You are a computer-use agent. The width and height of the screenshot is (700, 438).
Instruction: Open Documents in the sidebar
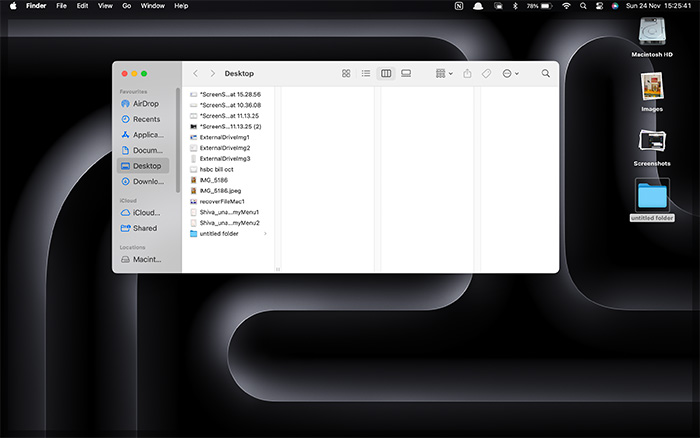pyautogui.click(x=143, y=150)
